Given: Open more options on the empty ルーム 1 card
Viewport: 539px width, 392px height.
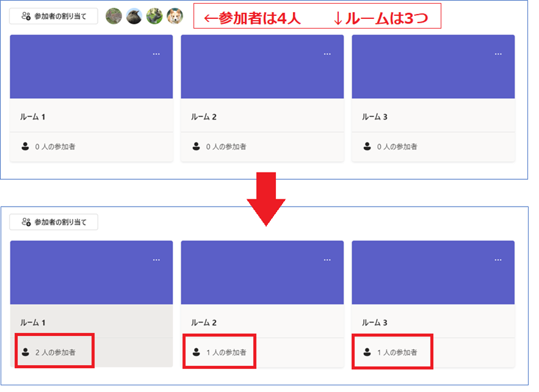Looking at the screenshot, I should click(156, 54).
